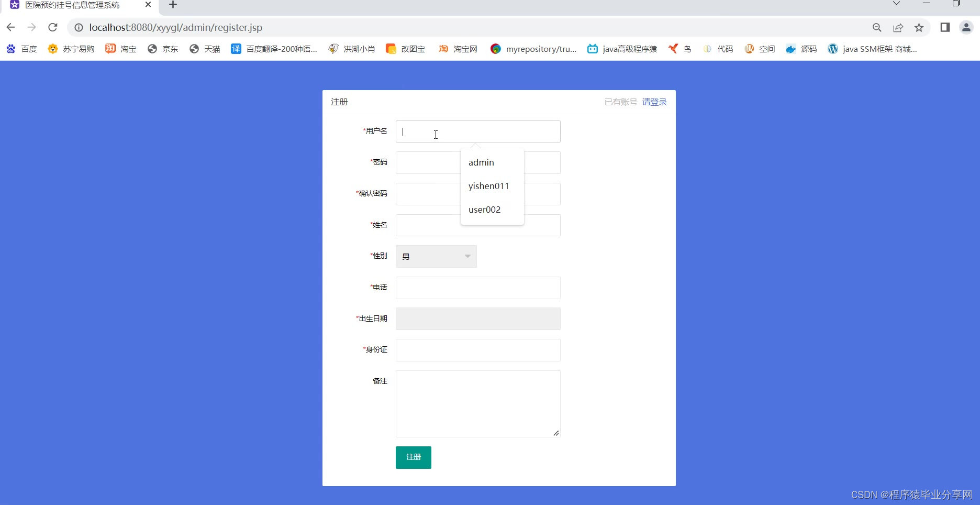Reload the current page
Viewport: 980px width, 505px height.
pyautogui.click(x=52, y=27)
